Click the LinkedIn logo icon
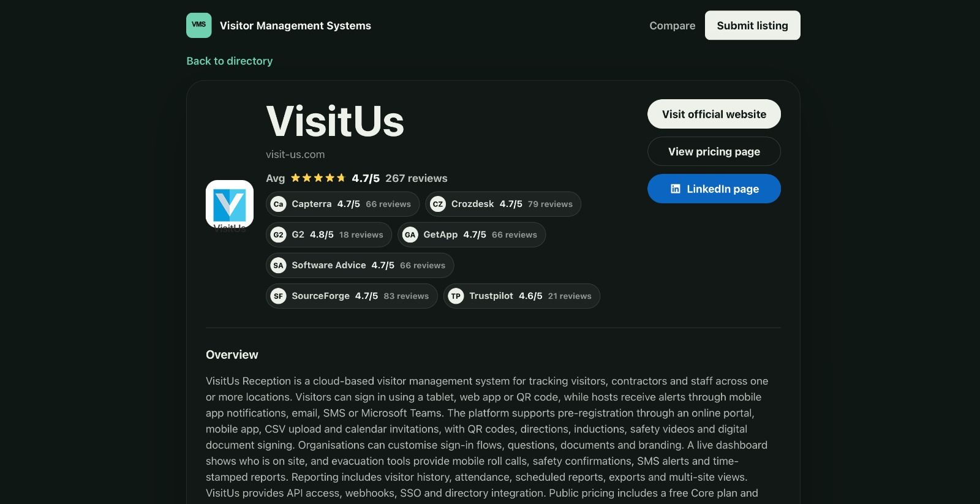Viewport: 980px width, 504px height. click(x=675, y=189)
